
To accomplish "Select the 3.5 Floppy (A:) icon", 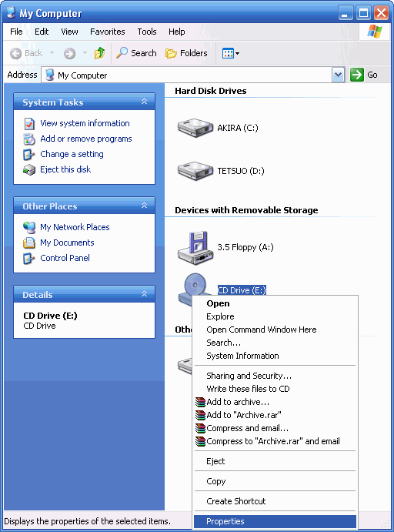I will [x=195, y=248].
